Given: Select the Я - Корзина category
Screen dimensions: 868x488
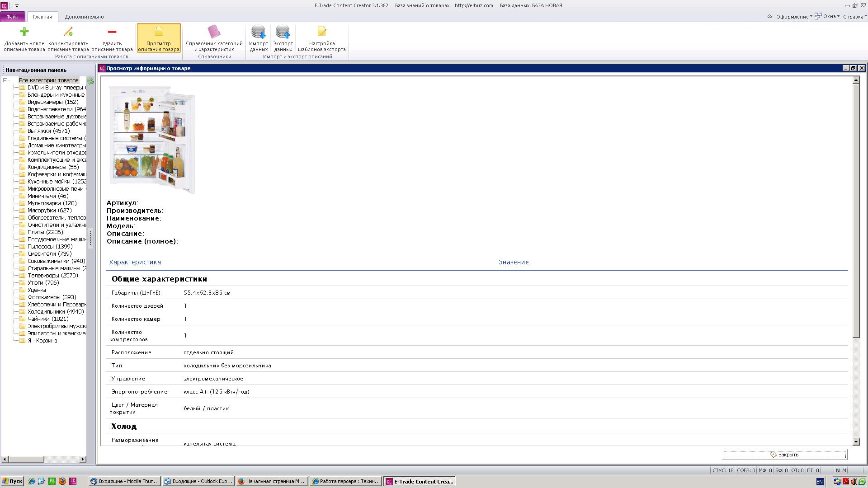Looking at the screenshot, I should coord(42,341).
